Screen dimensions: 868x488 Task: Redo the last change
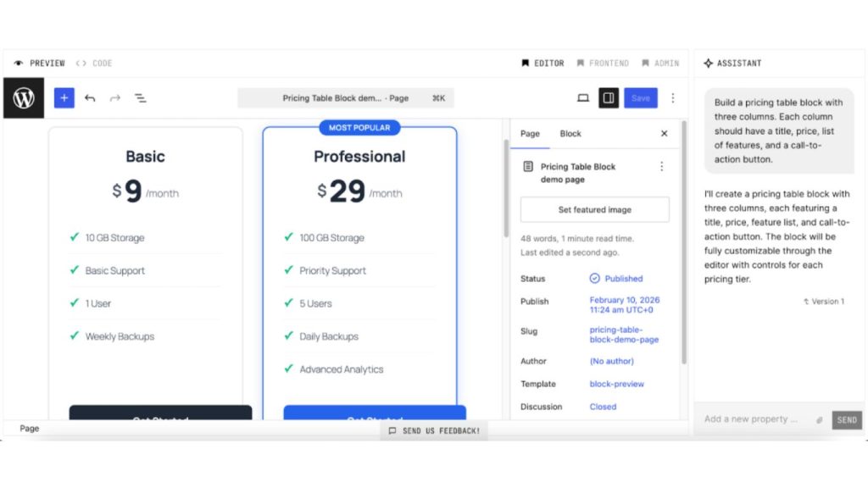tap(116, 97)
